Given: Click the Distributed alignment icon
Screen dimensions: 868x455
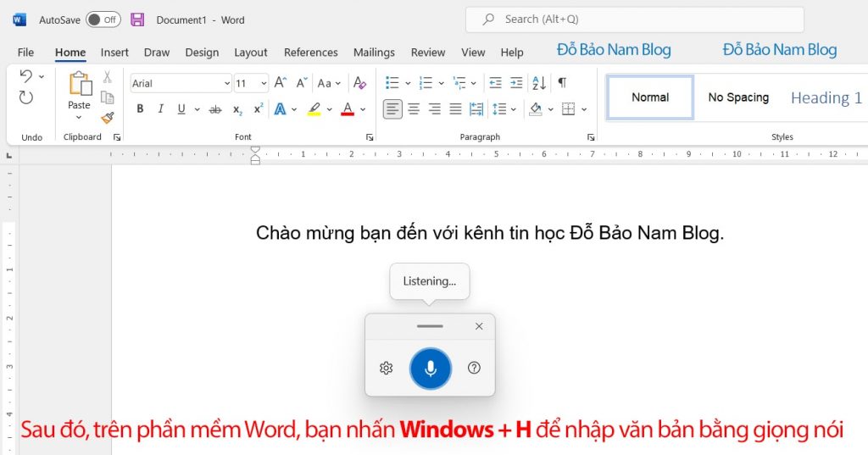Looking at the screenshot, I should [476, 109].
